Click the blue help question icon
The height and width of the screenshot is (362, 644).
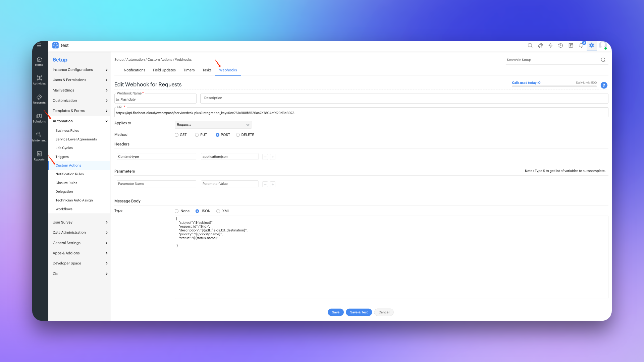click(x=604, y=85)
